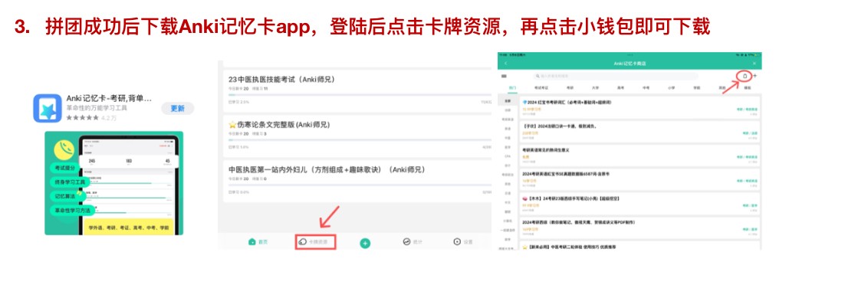Open the 24考研23版西综手写笔记 listing
Screen dimensions: 868x285
pos(640,203)
